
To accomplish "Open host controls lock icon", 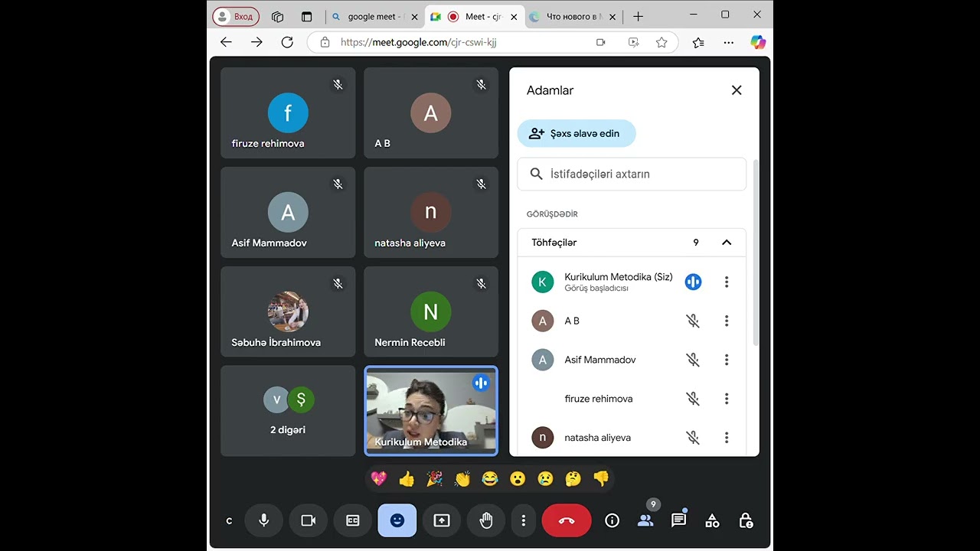I will (x=746, y=520).
